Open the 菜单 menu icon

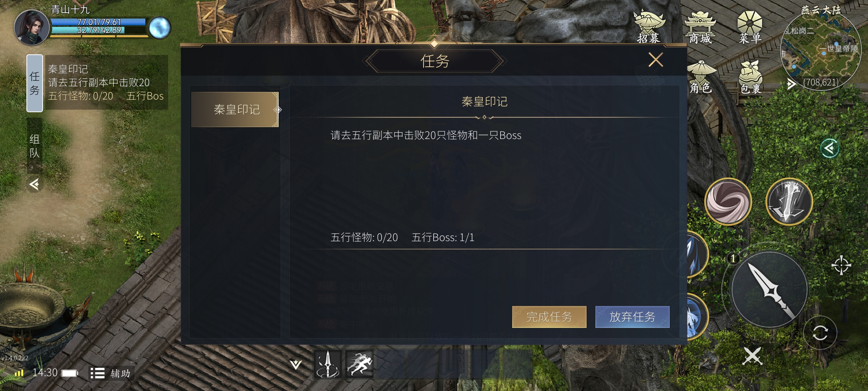click(x=750, y=28)
